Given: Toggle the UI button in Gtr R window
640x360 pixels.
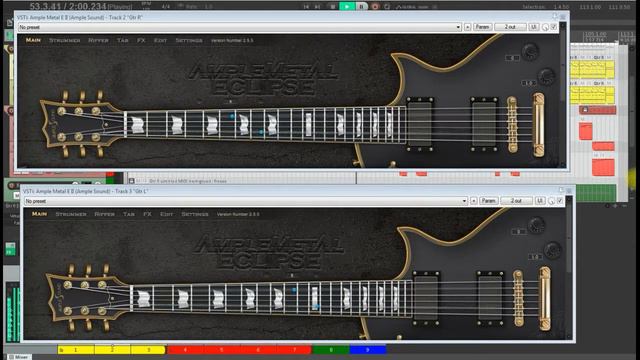Looking at the screenshot, I should [533, 27].
